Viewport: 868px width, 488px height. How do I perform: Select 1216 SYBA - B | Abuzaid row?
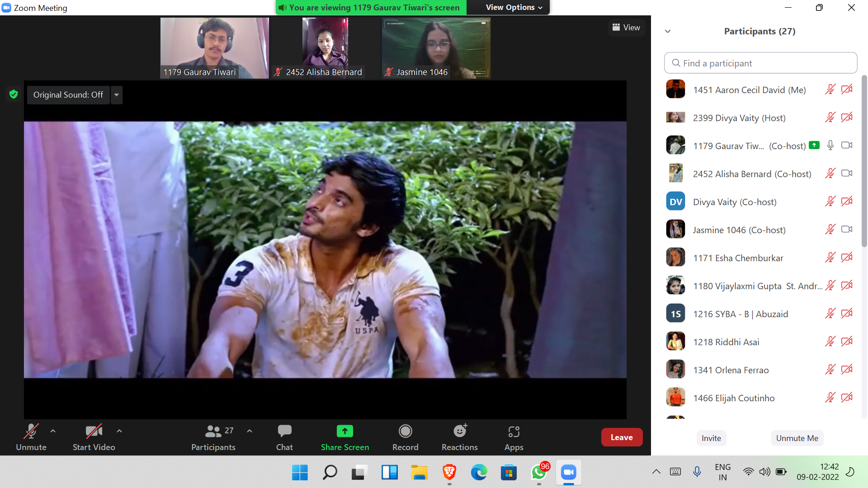coord(760,314)
